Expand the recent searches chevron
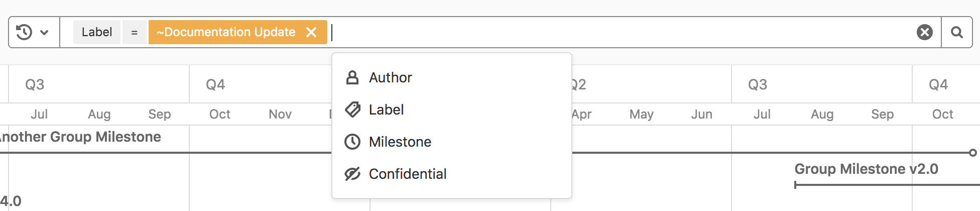This screenshot has height=211, width=980. pos(44,33)
